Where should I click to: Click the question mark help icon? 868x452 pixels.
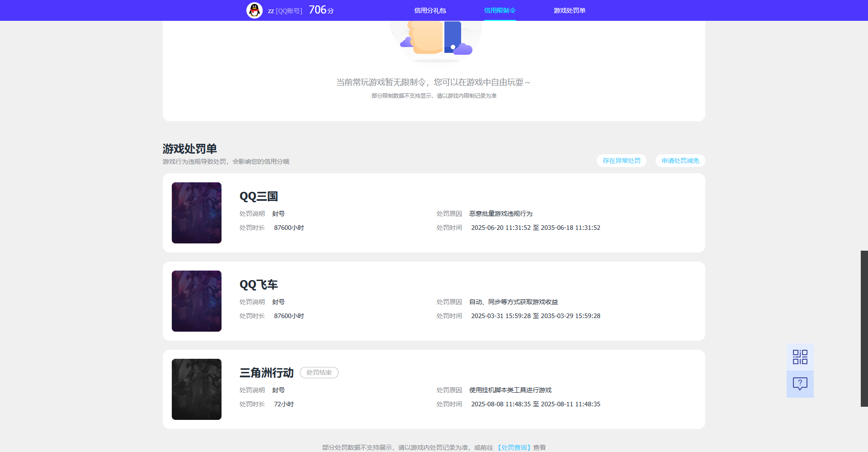click(800, 384)
